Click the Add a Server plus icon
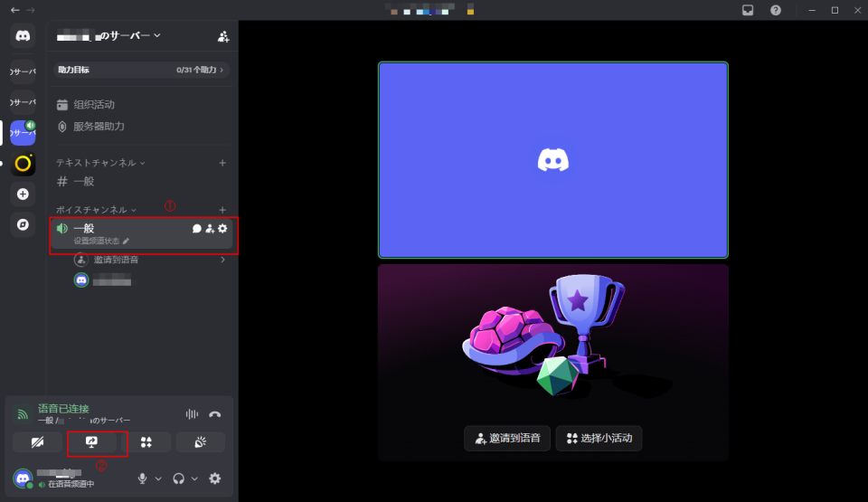The width and height of the screenshot is (868, 502). 23,194
